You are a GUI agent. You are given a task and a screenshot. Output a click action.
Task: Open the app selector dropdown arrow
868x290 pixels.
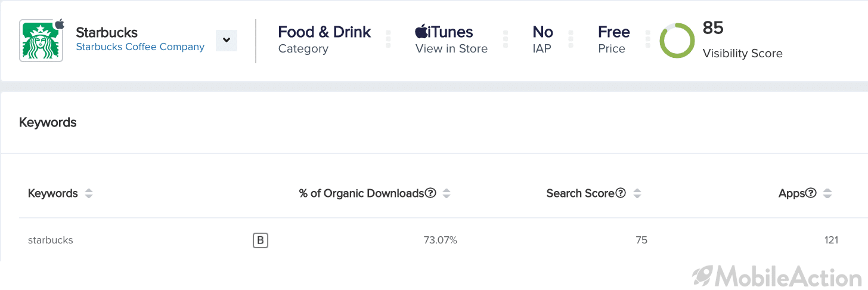pyautogui.click(x=227, y=41)
